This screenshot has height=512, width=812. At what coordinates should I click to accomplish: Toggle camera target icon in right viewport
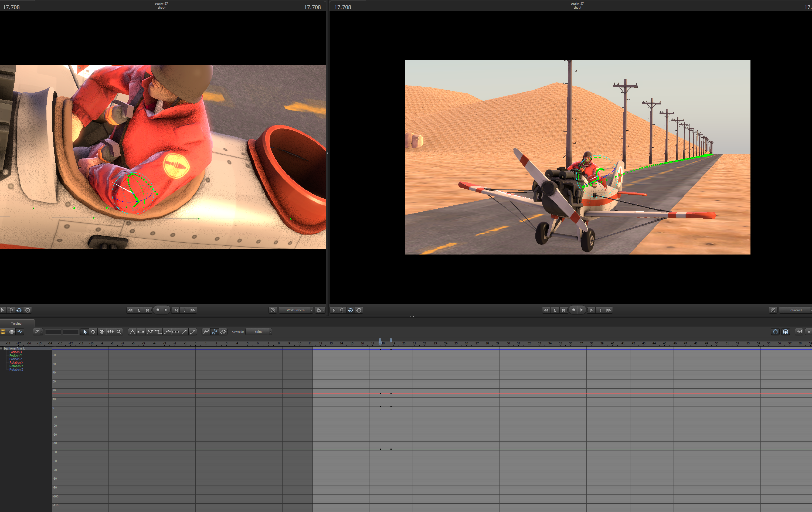click(773, 310)
